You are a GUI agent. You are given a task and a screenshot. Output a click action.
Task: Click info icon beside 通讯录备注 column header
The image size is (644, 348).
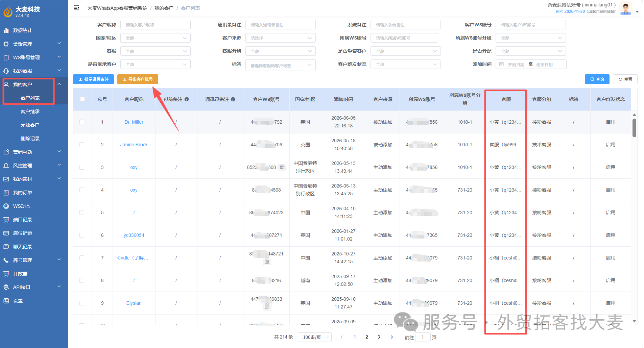tap(233, 99)
